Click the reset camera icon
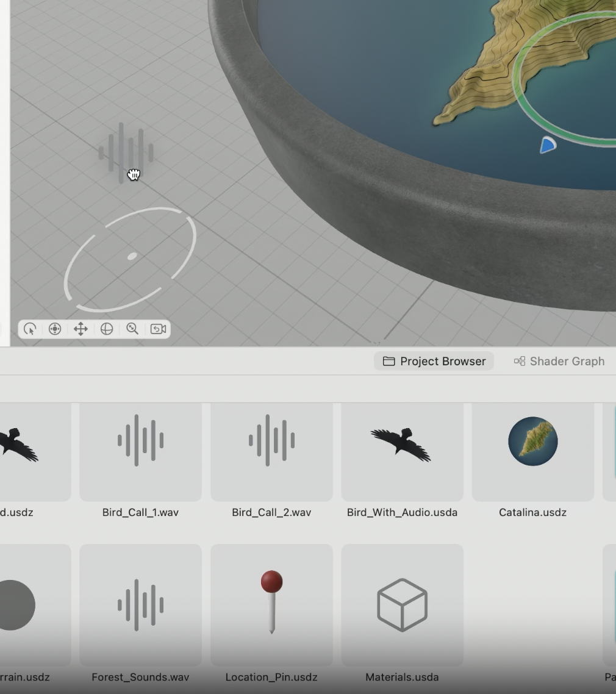This screenshot has height=694, width=616. pos(158,329)
